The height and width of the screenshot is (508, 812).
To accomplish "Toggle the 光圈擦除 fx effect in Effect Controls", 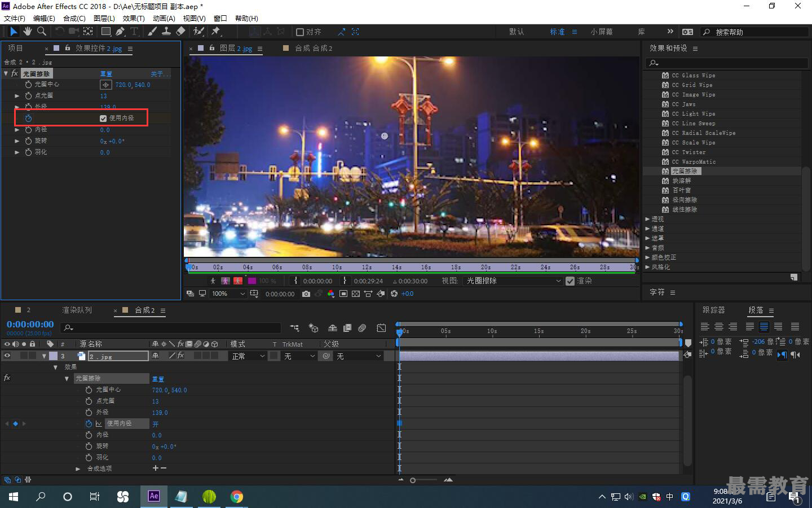I will pyautogui.click(x=15, y=73).
